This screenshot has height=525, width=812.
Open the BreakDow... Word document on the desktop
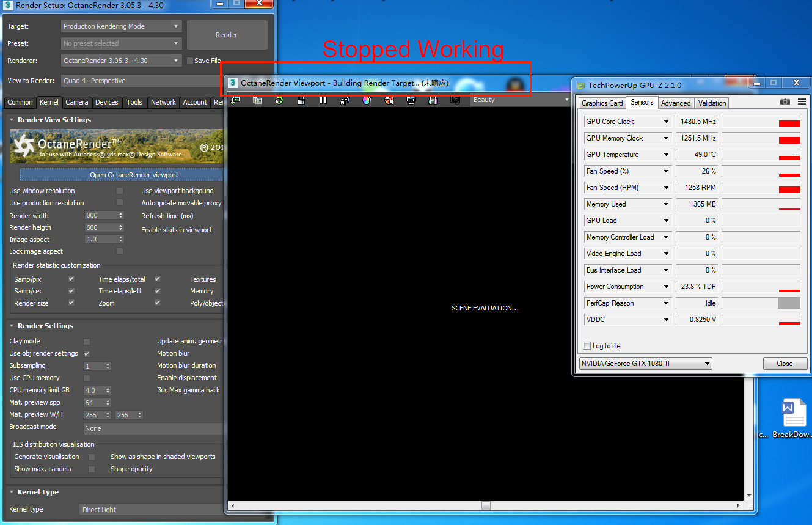(x=794, y=419)
